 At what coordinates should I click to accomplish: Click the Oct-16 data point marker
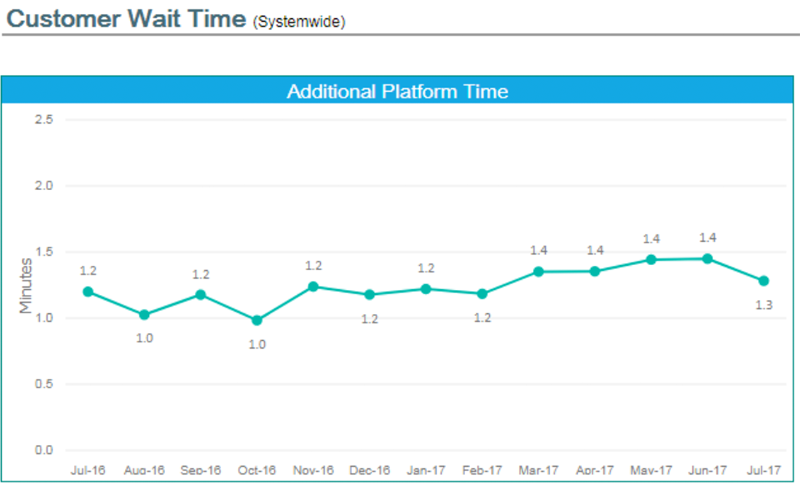tap(257, 321)
